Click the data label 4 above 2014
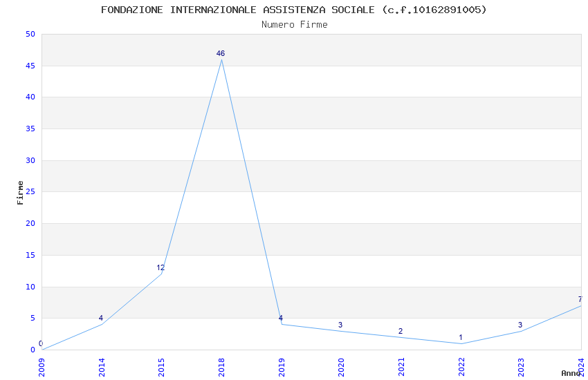 point(100,319)
